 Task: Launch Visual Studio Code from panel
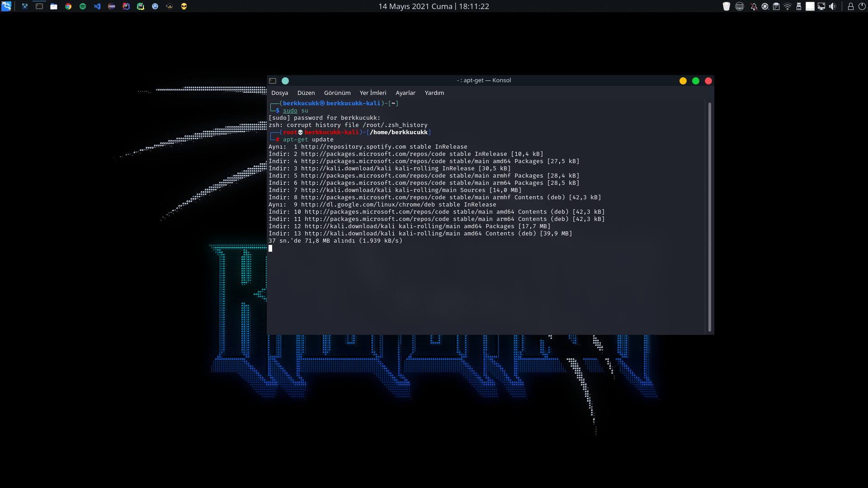coord(97,6)
